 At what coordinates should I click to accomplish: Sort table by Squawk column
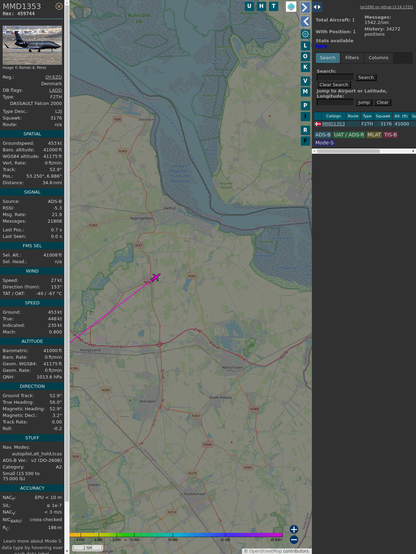(x=383, y=116)
